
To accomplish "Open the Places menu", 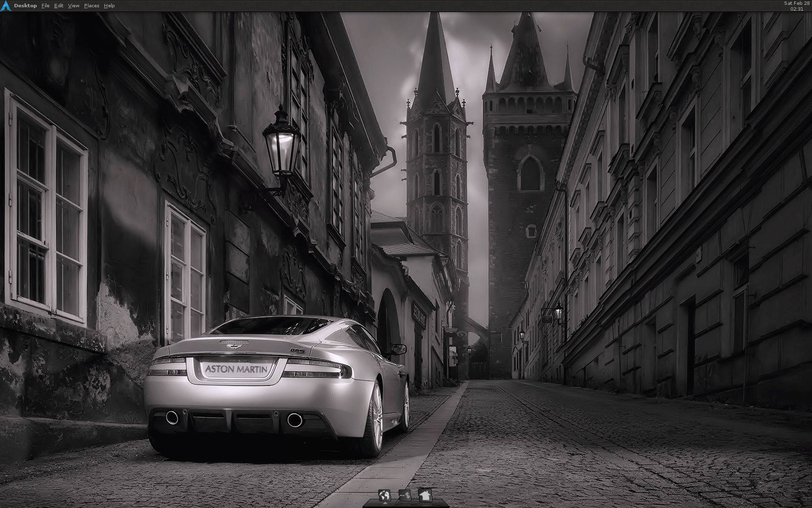I will (91, 6).
